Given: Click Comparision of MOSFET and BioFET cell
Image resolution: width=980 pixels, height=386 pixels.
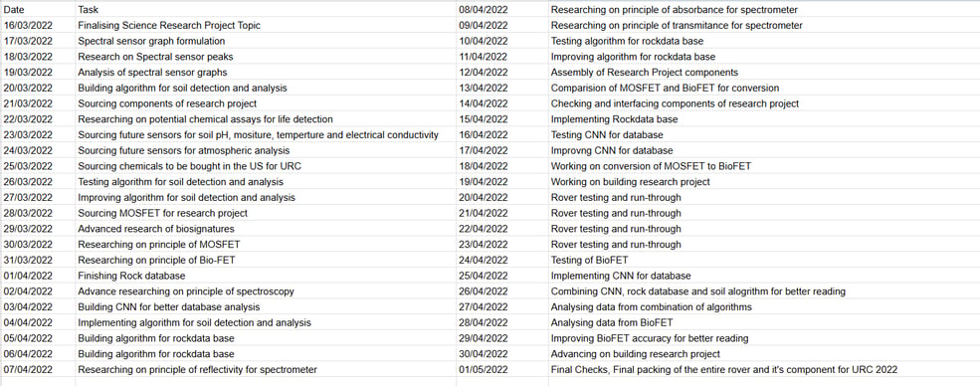Looking at the screenshot, I should pyautogui.click(x=764, y=88).
